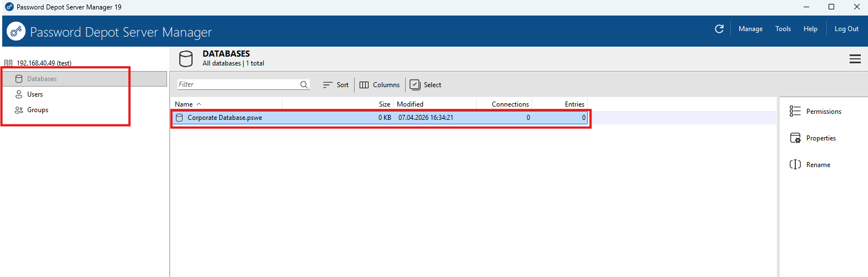The height and width of the screenshot is (277, 868).
Task: Click Rename in the right panel
Action: tap(818, 165)
